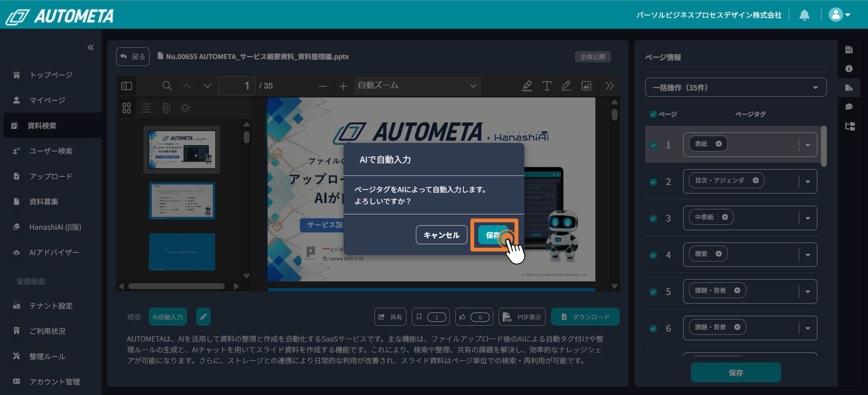Open document details icon at right rail top
Image resolution: width=868 pixels, height=395 pixels.
pyautogui.click(x=849, y=50)
